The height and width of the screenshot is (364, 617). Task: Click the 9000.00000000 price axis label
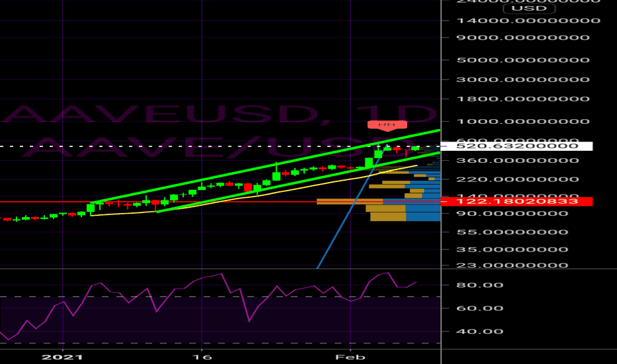pyautogui.click(x=523, y=38)
